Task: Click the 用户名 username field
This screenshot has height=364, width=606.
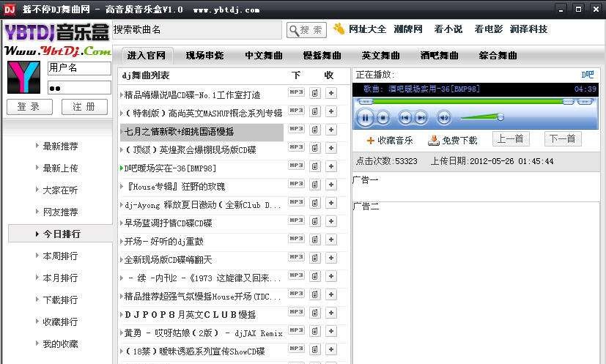Action: tap(79, 68)
